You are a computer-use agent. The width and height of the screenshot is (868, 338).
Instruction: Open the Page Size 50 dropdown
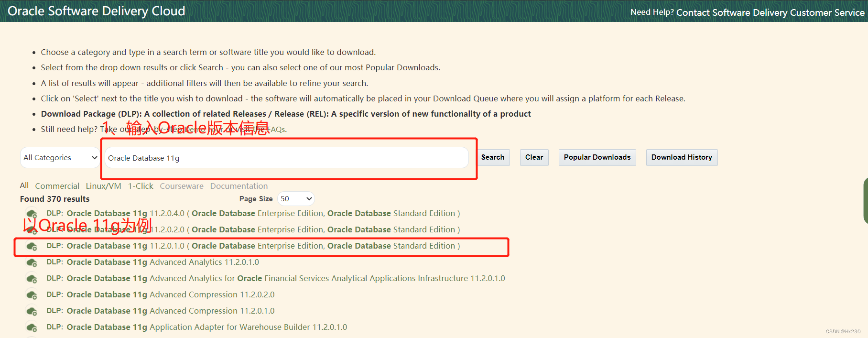pyautogui.click(x=296, y=199)
